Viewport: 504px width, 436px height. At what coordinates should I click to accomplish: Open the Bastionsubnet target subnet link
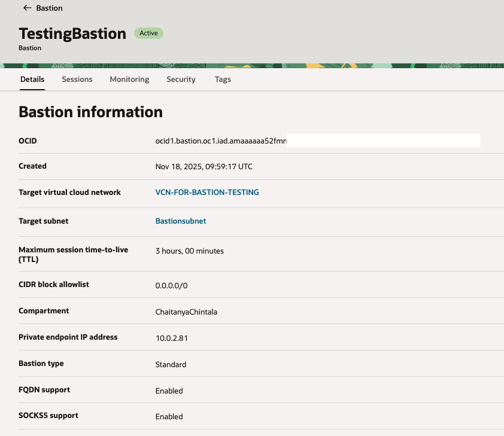pyautogui.click(x=181, y=221)
